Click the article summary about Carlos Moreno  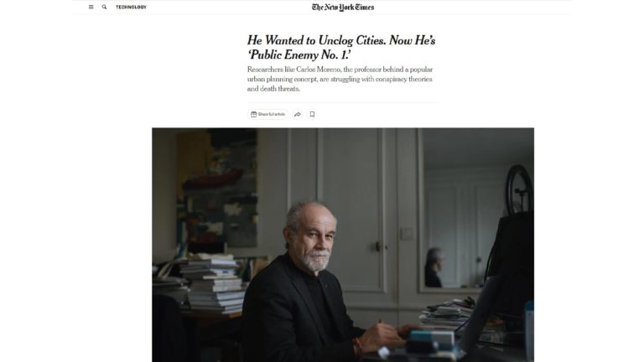[340, 79]
